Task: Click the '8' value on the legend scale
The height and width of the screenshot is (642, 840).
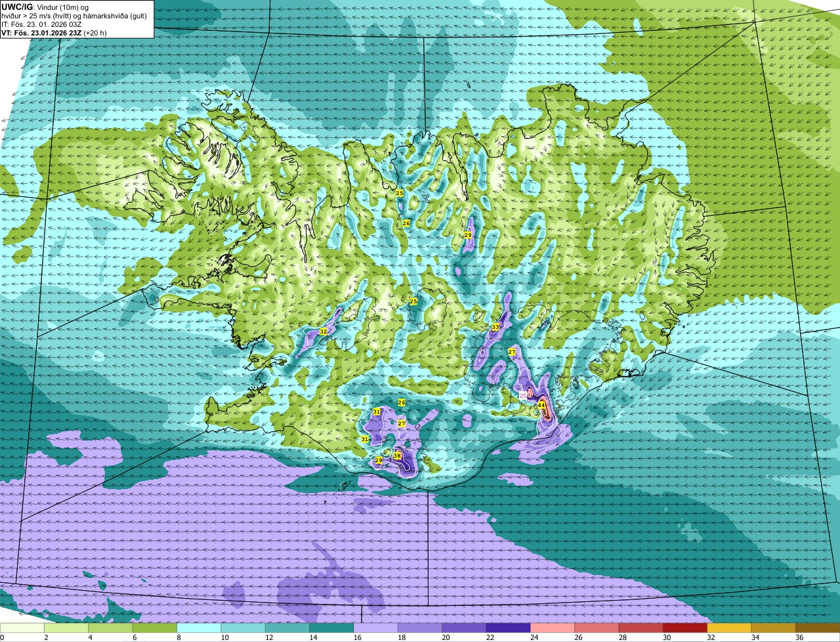Action: tap(177, 637)
